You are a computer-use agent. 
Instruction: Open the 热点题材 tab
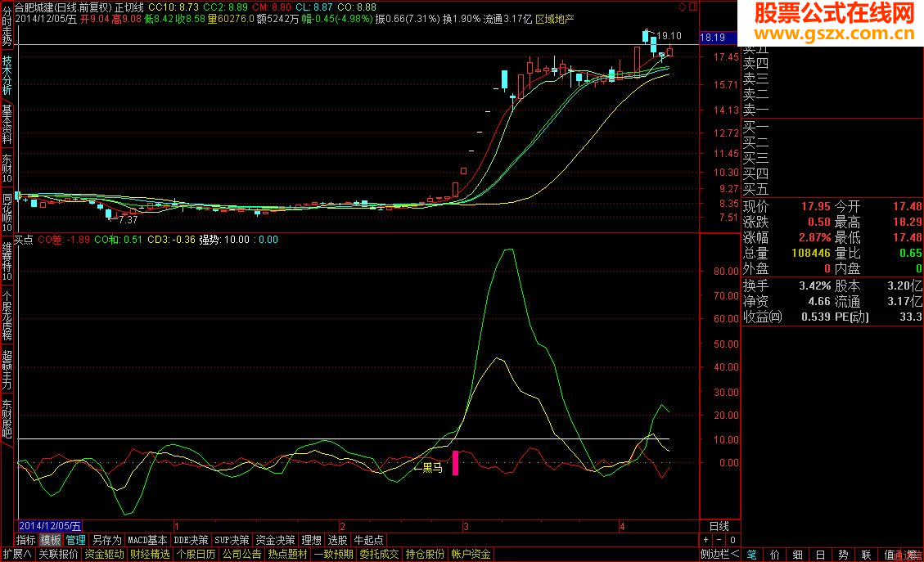coord(287,555)
